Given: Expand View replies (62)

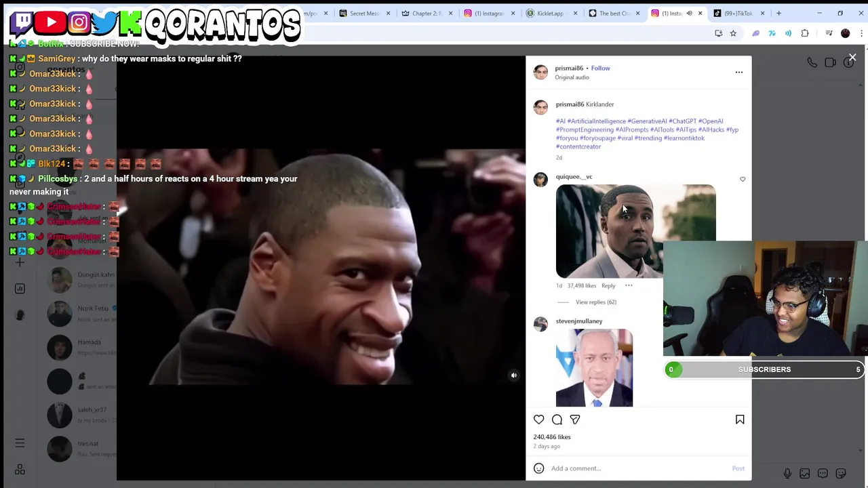Looking at the screenshot, I should pyautogui.click(x=596, y=302).
